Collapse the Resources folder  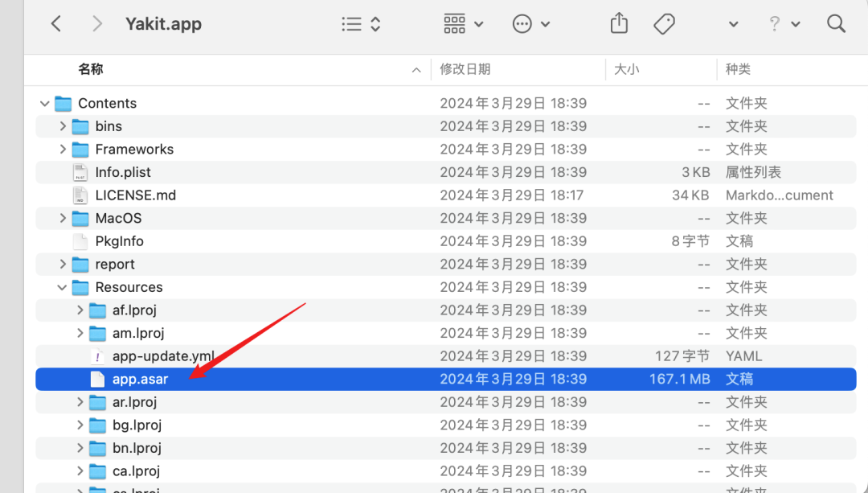pos(62,287)
